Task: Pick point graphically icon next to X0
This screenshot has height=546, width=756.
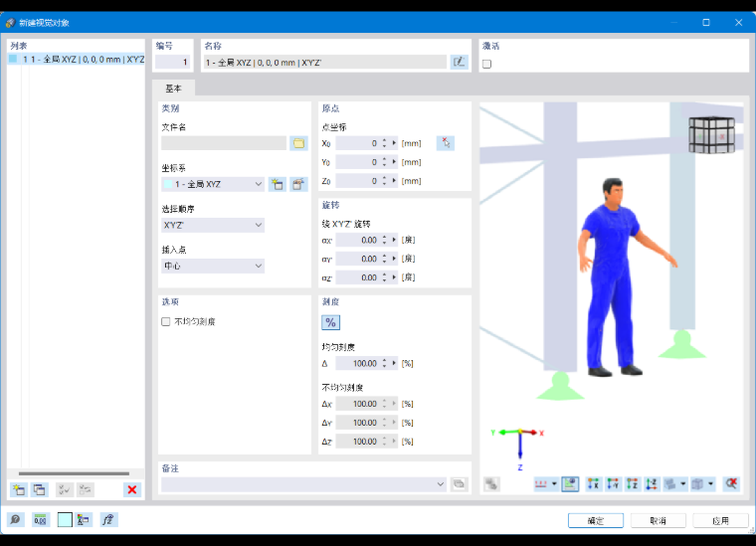Action: [446, 143]
